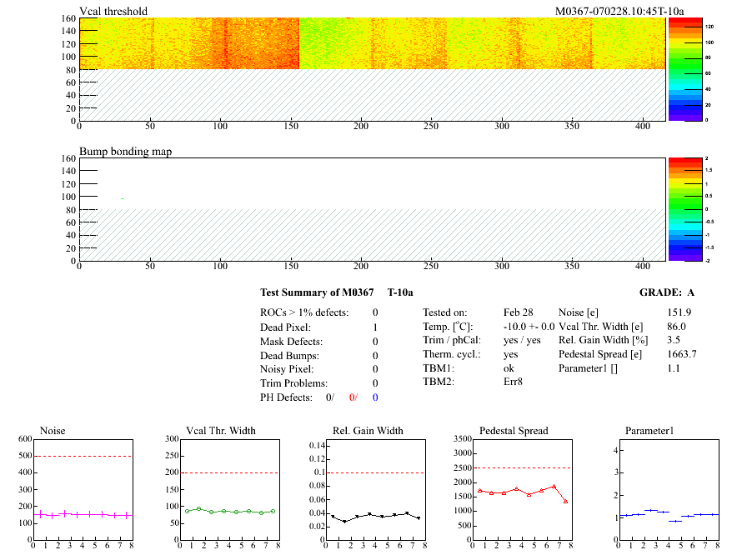Viewport: 747px width, 560px height.
Task: Select the module ID 'M0367-070228.10:45T-10a' header text
Action: point(619,12)
